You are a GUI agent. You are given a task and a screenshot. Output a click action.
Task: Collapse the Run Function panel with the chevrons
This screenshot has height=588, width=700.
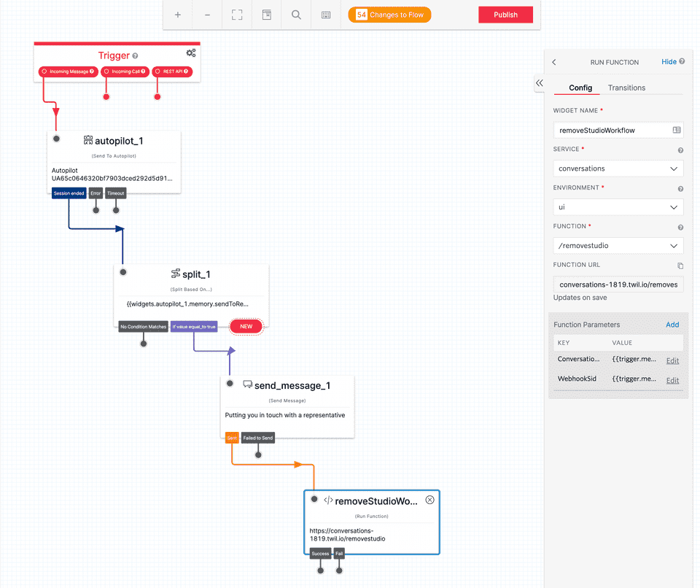click(539, 83)
